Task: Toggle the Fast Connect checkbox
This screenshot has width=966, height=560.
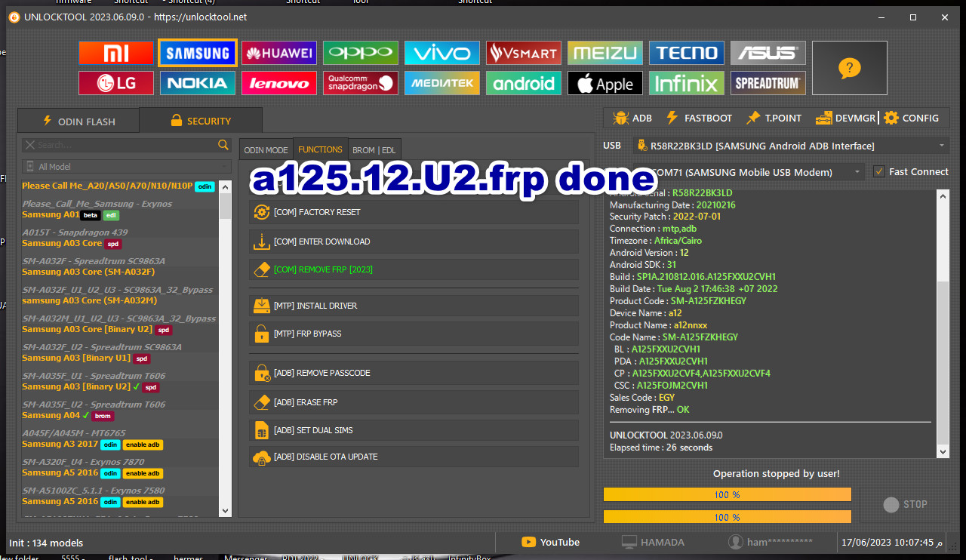Action: [x=878, y=171]
